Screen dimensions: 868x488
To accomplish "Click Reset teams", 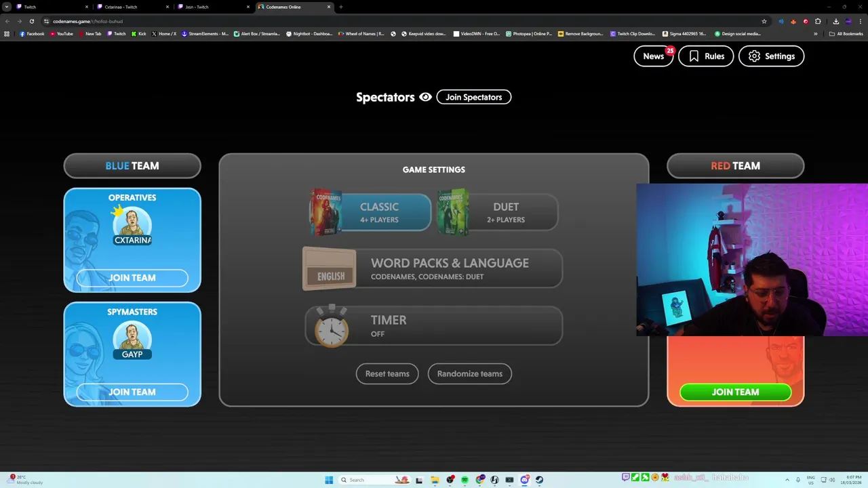I will pos(387,373).
